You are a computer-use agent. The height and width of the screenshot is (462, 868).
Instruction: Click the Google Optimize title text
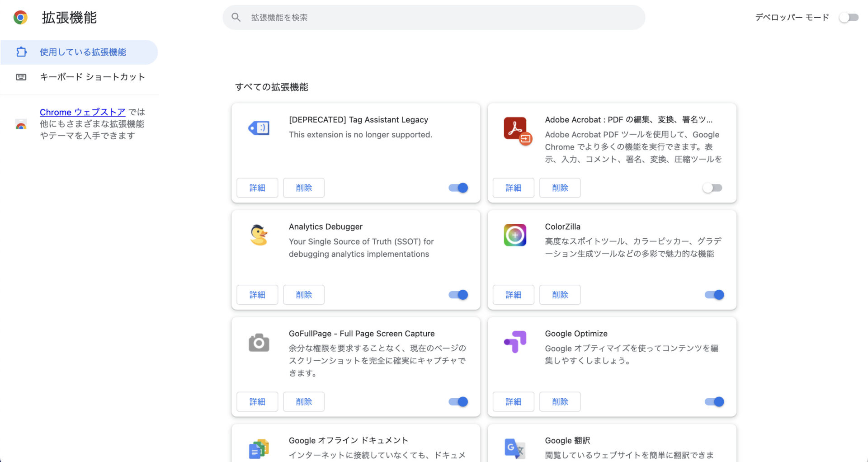point(576,334)
